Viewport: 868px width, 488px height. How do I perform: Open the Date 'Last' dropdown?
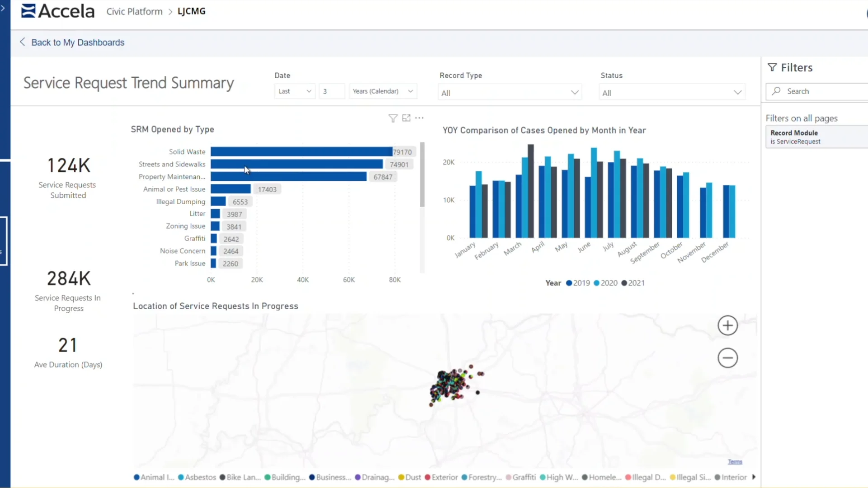295,91
